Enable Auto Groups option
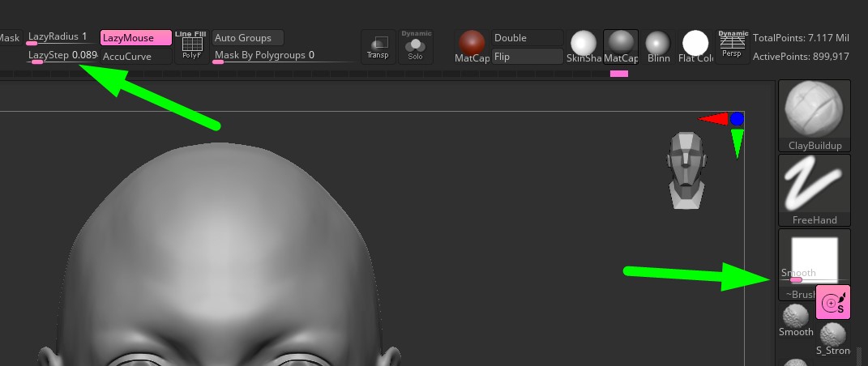This screenshot has height=366, width=868. pos(247,37)
